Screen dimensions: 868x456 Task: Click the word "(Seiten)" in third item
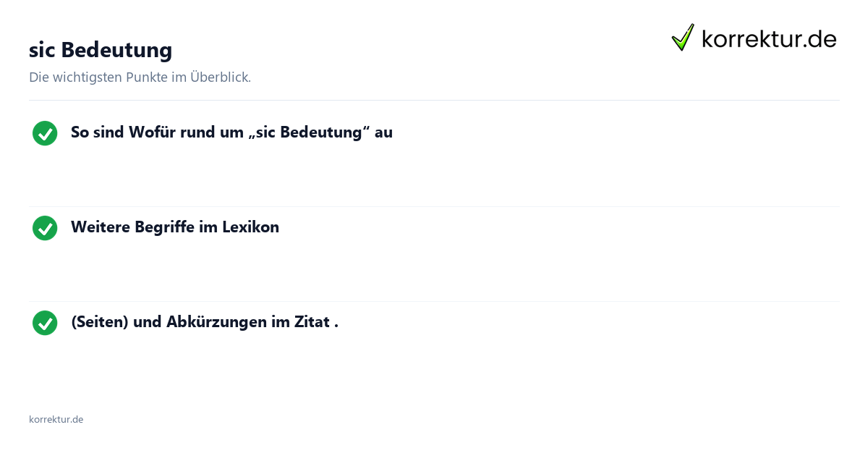click(100, 322)
